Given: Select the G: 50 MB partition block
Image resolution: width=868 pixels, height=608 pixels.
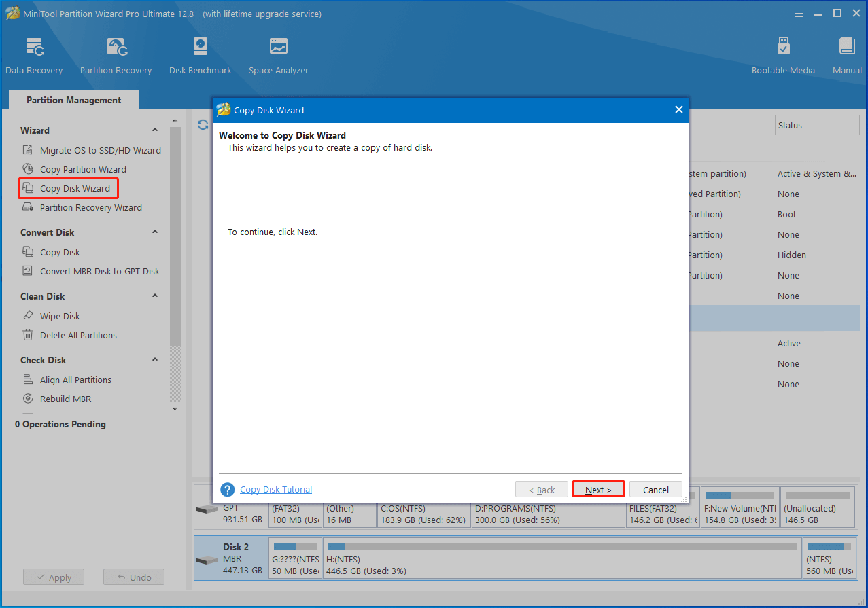Looking at the screenshot, I should (x=296, y=558).
